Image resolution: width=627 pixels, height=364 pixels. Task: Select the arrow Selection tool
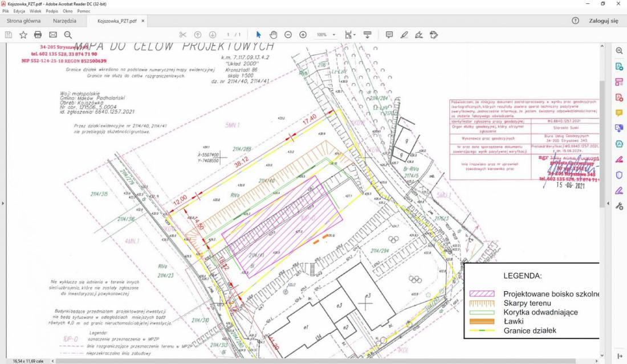258,35
